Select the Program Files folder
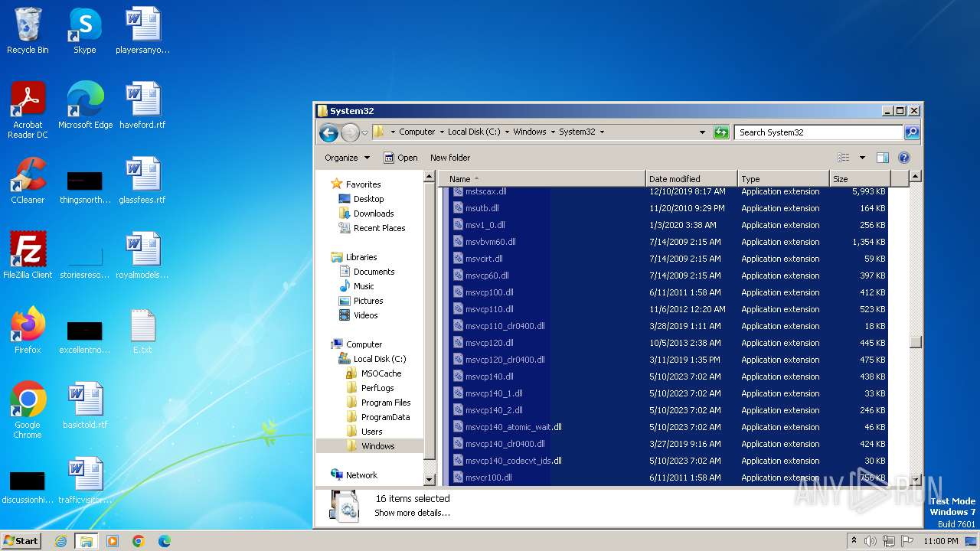The width and height of the screenshot is (980, 551). pyautogui.click(x=386, y=403)
